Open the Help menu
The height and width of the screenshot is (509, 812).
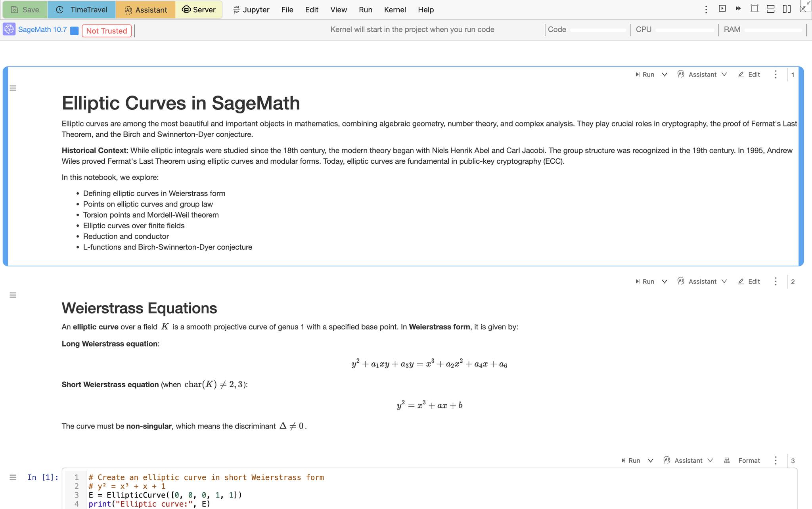point(426,10)
